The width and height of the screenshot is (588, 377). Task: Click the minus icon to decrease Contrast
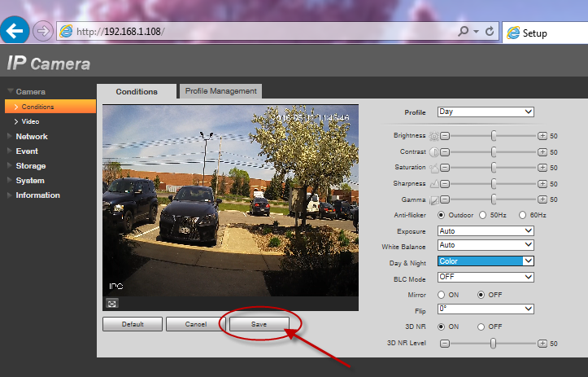pos(445,152)
